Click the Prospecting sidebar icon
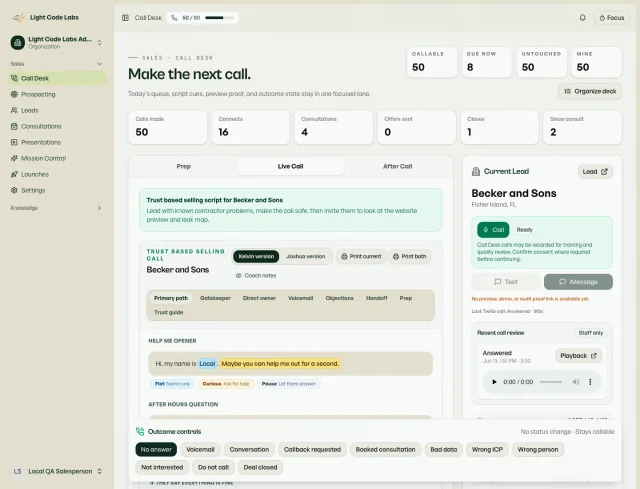This screenshot has height=489, width=640. tap(14, 94)
